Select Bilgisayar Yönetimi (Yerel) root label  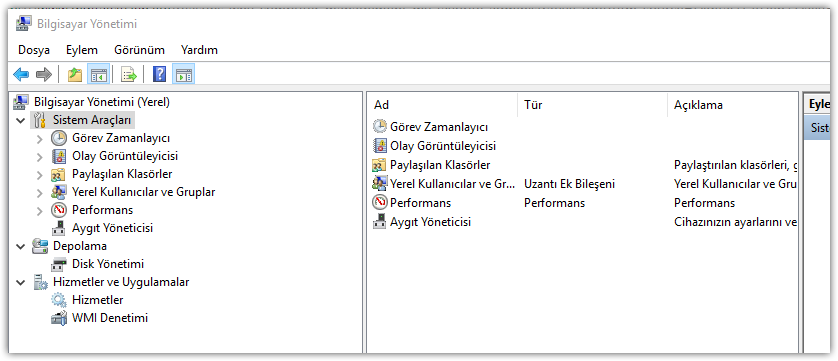tap(102, 102)
